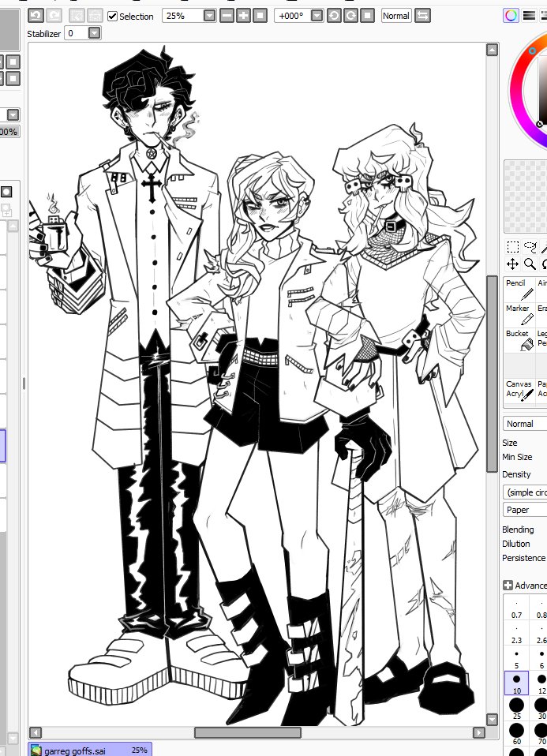Image resolution: width=547 pixels, height=756 pixels.
Task: Select the Zoom magnifier tool
Action: 530,264
